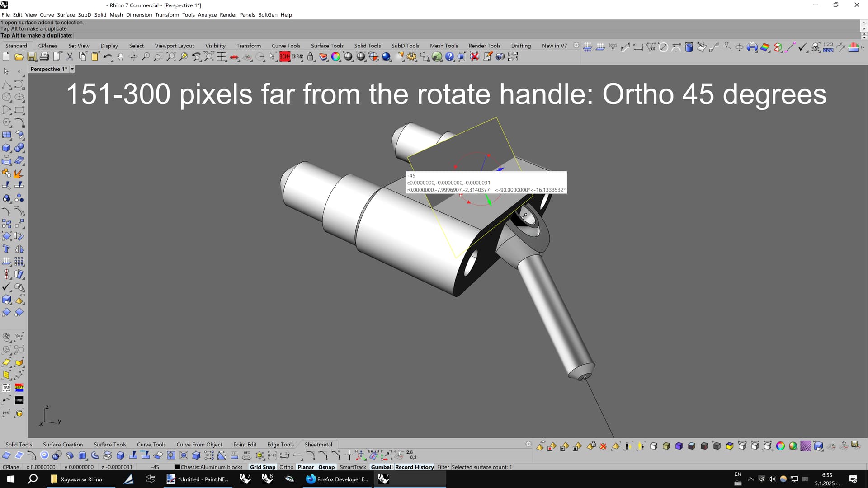The height and width of the screenshot is (488, 868).
Task: Toggle Osnap in status bar
Action: [x=326, y=467]
